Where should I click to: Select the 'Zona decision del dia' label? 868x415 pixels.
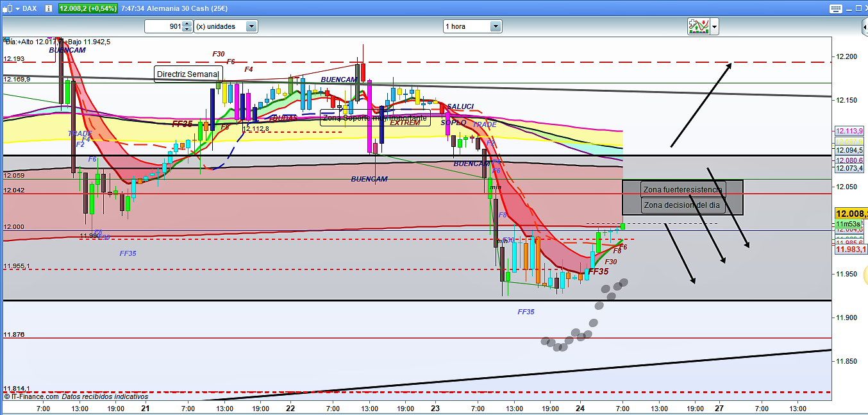coord(683,205)
